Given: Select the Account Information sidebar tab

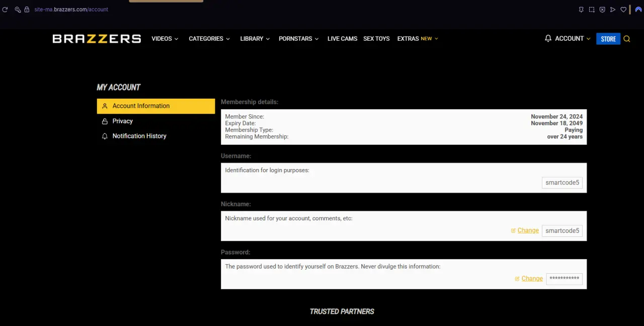Looking at the screenshot, I should pyautogui.click(x=156, y=106).
